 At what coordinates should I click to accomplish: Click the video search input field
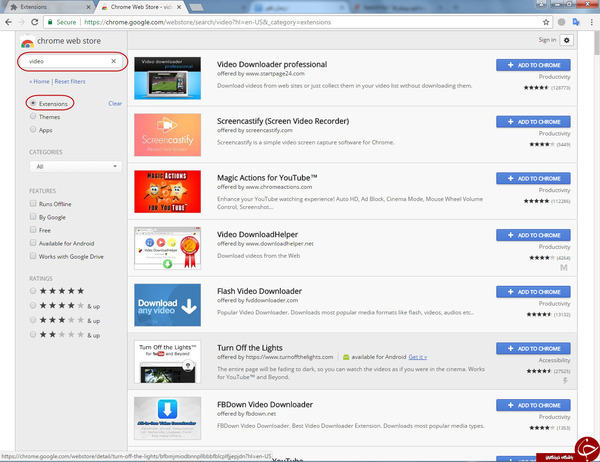(69, 61)
